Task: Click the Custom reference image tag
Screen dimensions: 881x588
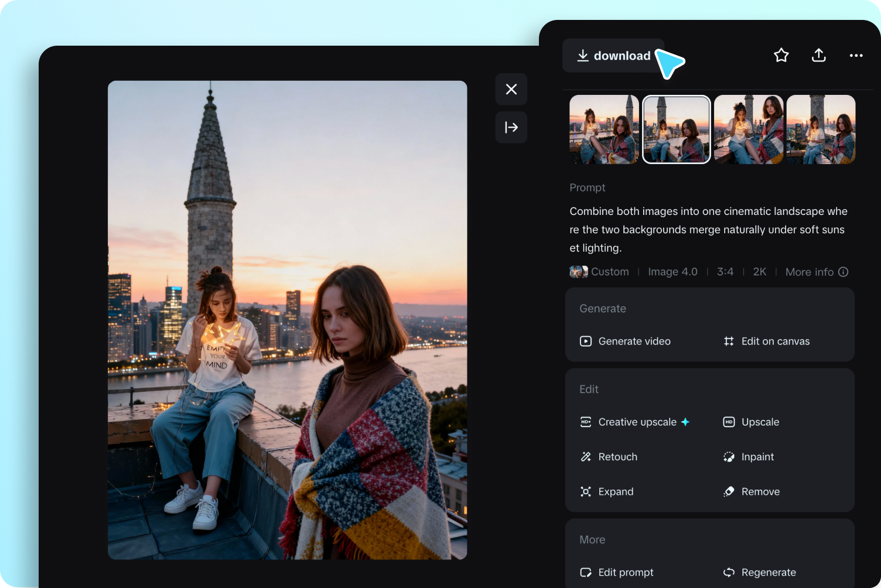Action: (x=599, y=272)
